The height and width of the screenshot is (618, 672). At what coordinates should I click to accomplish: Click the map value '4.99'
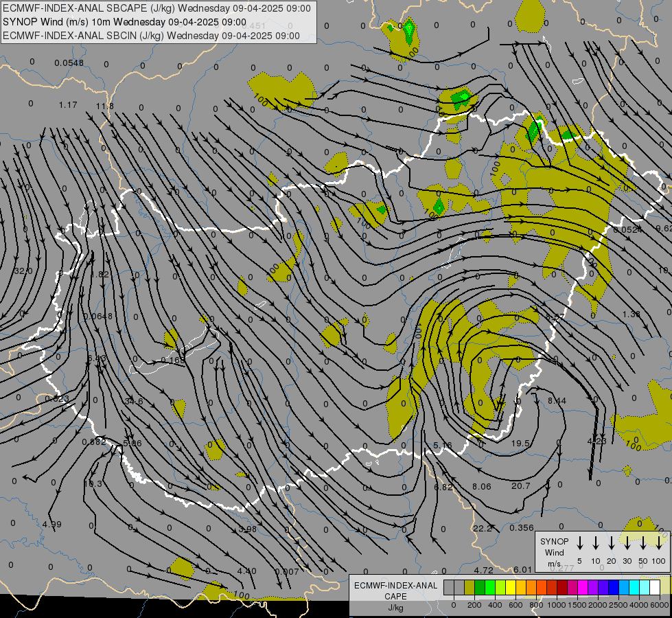tap(52, 524)
